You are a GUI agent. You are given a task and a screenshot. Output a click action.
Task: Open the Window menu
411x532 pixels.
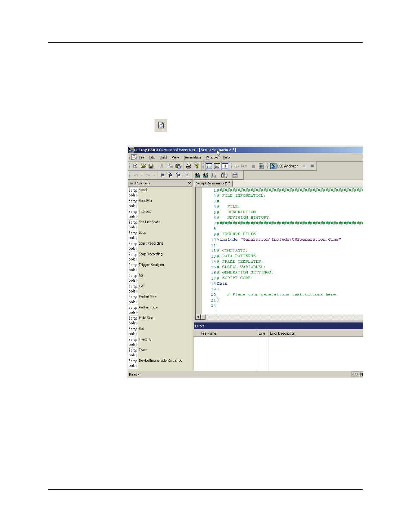point(212,158)
